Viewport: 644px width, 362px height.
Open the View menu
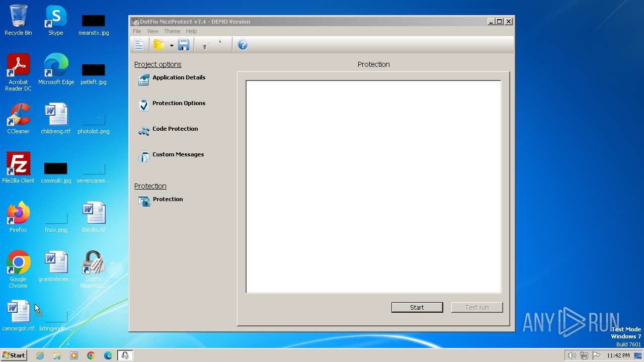(x=152, y=31)
